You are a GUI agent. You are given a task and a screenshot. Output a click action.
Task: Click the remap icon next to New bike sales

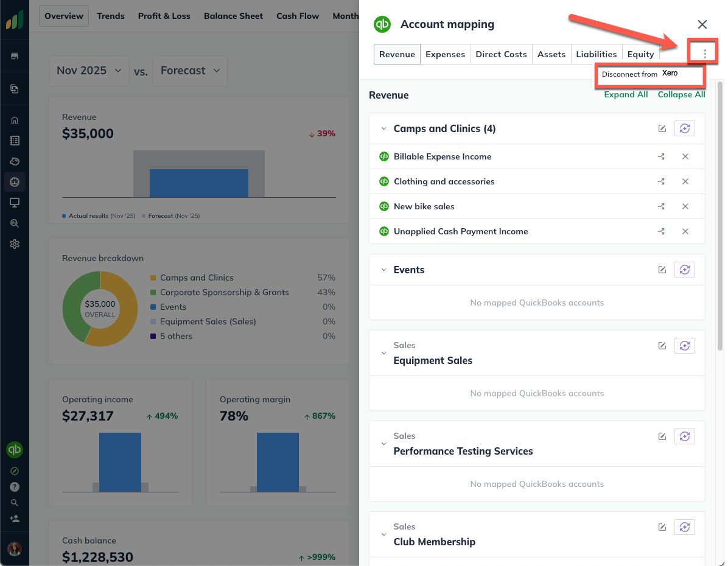tap(661, 206)
